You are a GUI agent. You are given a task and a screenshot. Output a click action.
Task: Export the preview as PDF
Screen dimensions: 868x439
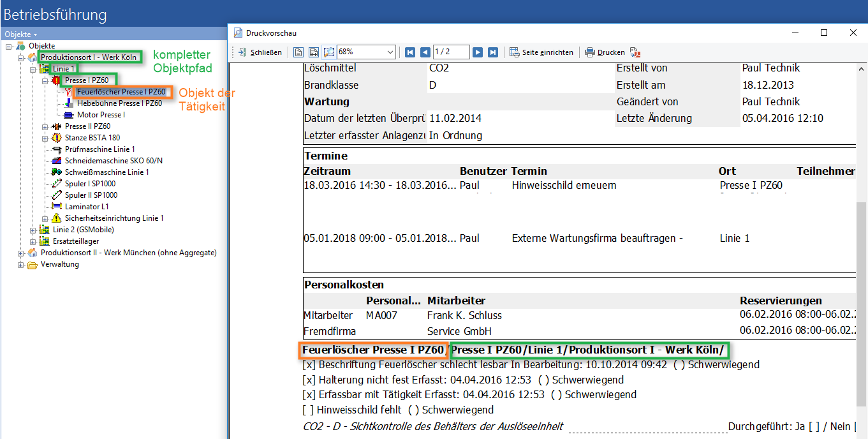click(635, 52)
